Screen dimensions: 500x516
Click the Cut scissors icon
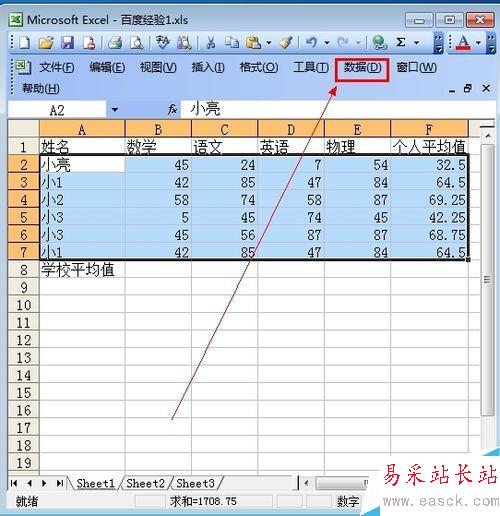(210, 43)
